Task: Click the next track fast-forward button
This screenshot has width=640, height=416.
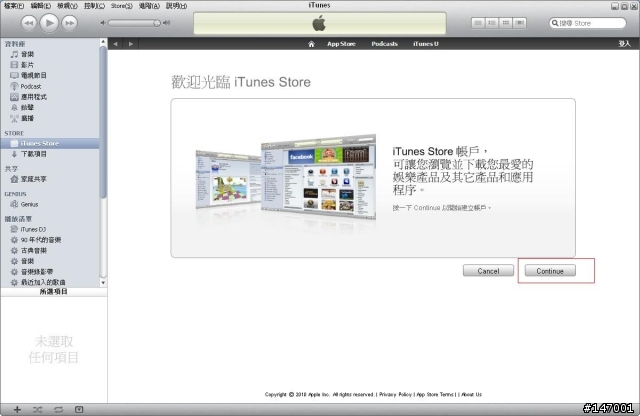Action: [70, 23]
